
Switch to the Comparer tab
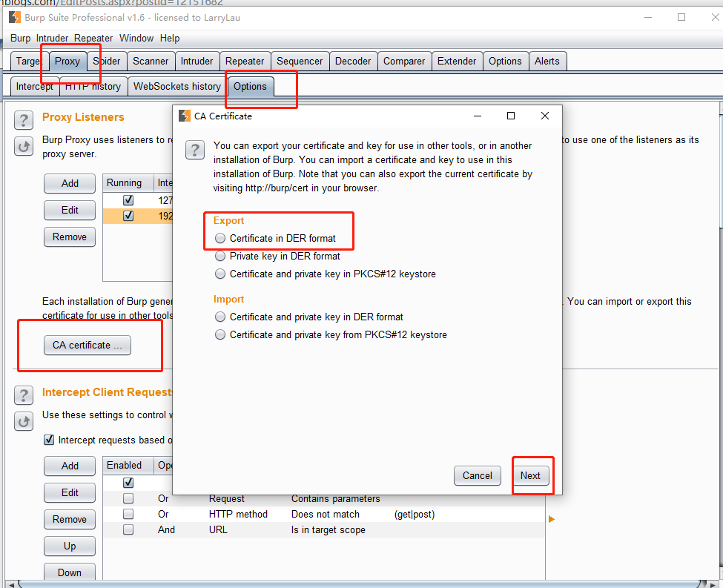tap(404, 62)
